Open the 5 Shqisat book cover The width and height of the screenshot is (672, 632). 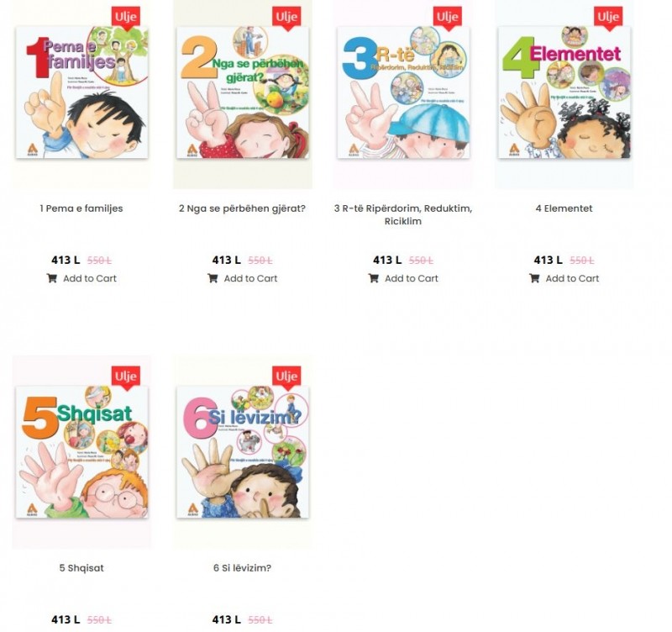(x=81, y=452)
